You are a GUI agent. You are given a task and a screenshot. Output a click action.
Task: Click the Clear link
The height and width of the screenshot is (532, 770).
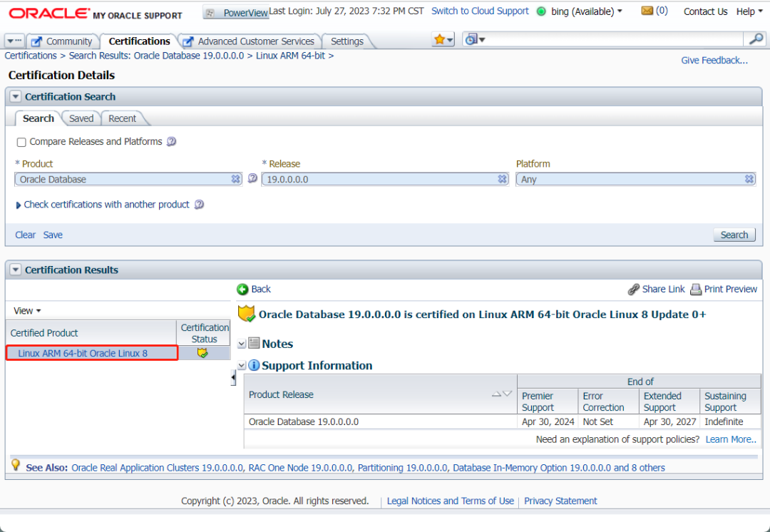[x=25, y=235]
